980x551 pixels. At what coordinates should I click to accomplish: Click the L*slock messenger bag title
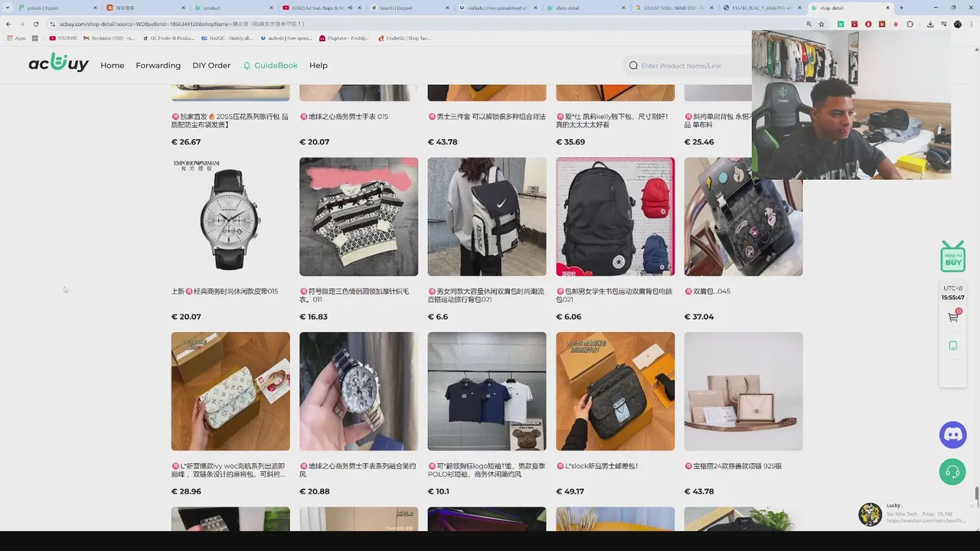coord(597,466)
